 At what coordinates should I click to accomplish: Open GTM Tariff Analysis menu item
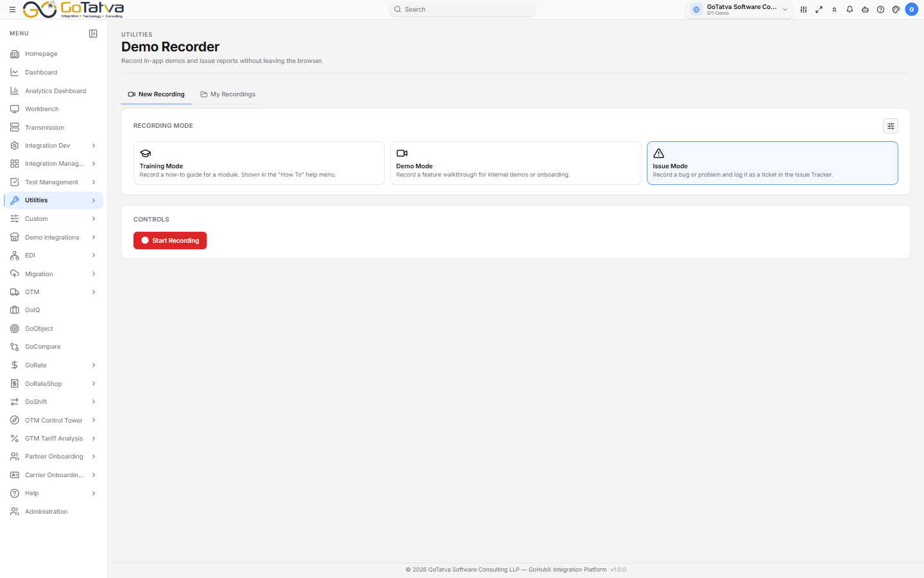click(x=54, y=439)
